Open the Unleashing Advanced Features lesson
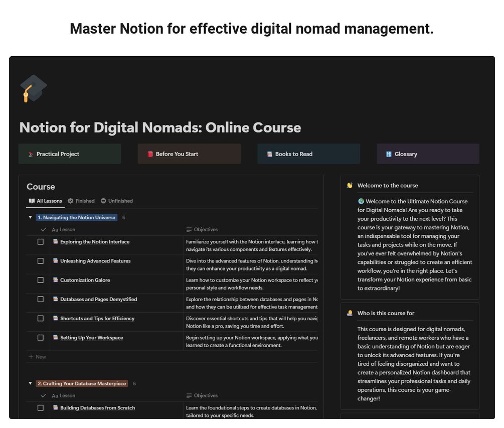This screenshot has height=428, width=504. tap(95, 261)
